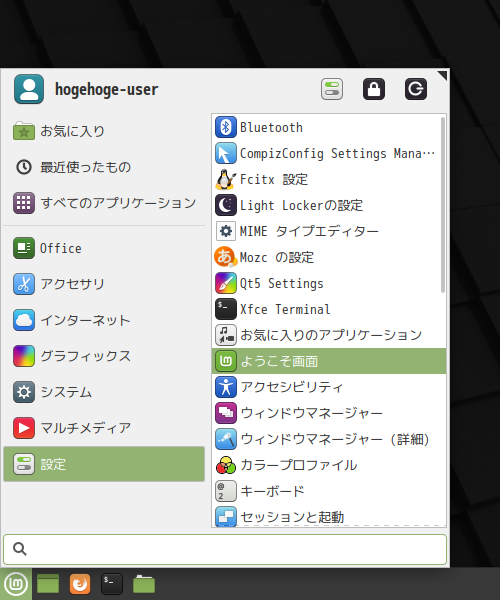Select the マルチメディア category
The height and width of the screenshot is (600, 500).
coord(104,428)
